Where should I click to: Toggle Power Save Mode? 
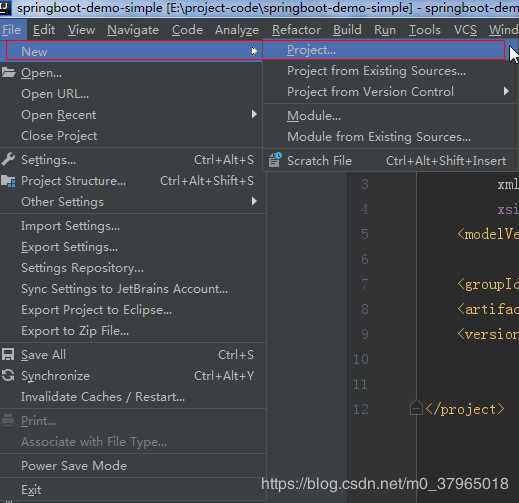[x=132, y=466]
